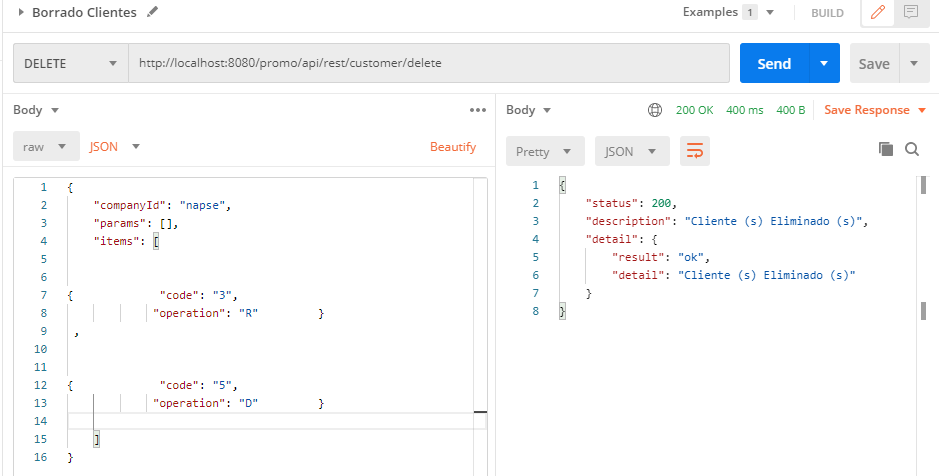Open the comments panel icon
Viewport: 939px width, 476px height.
[910, 13]
